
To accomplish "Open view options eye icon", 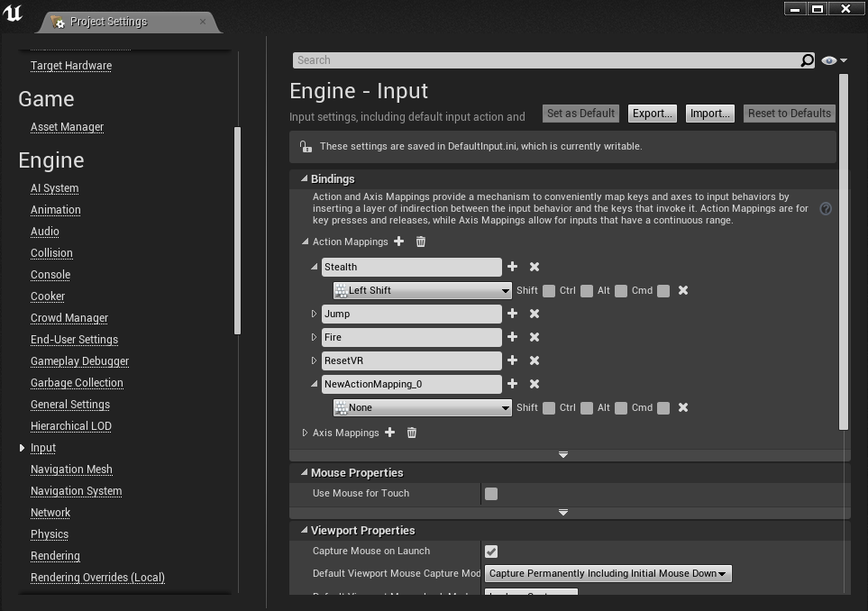I will tap(834, 60).
